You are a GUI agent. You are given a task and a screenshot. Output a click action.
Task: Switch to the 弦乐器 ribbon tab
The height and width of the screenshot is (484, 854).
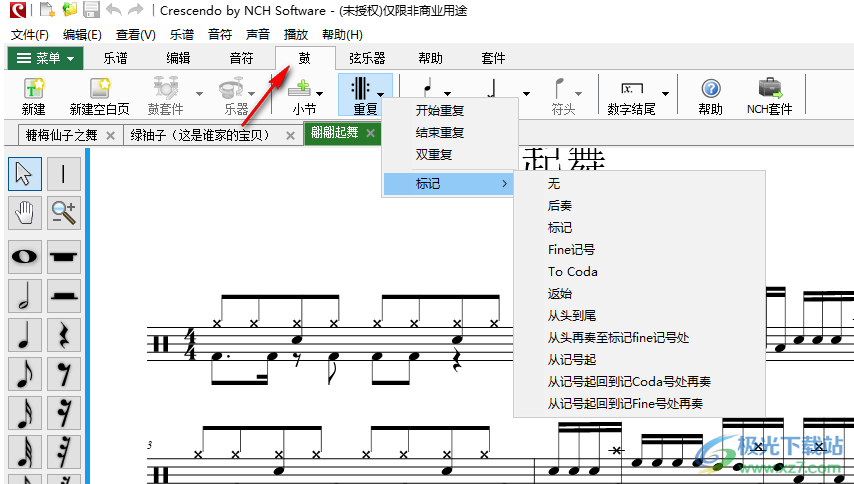click(368, 58)
